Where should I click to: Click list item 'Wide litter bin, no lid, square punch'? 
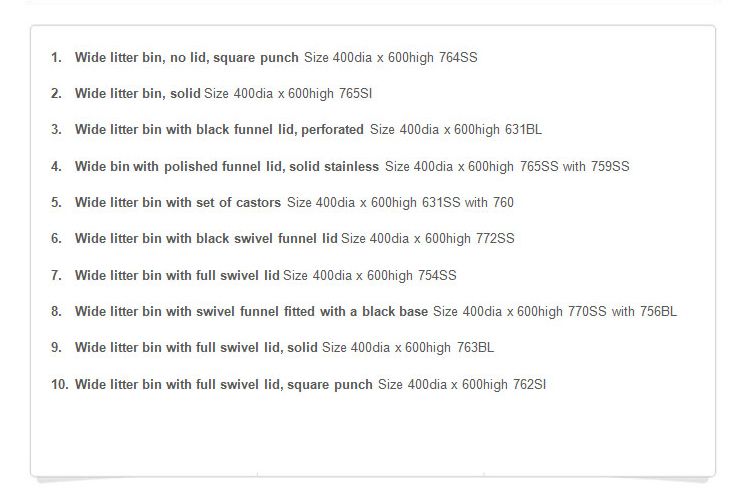point(186,58)
